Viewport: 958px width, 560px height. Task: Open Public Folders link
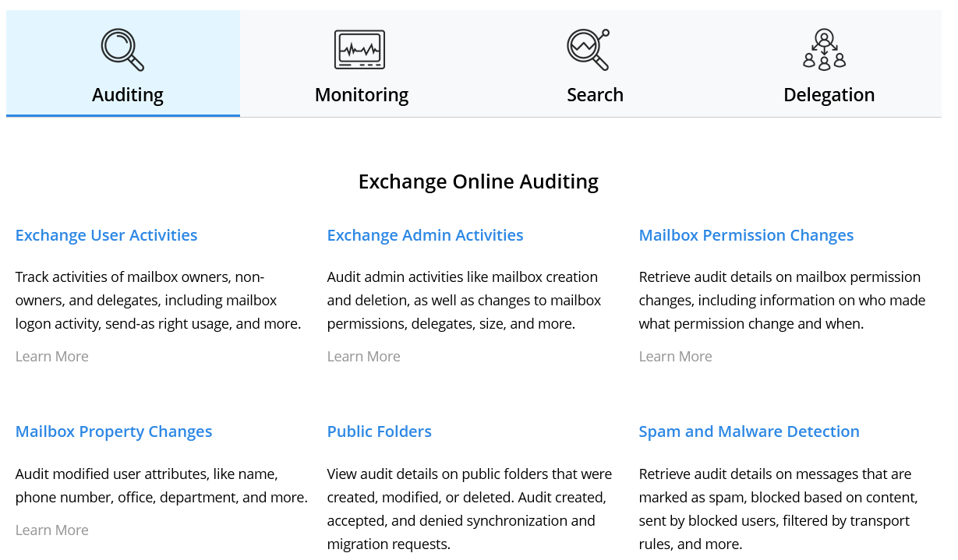380,431
